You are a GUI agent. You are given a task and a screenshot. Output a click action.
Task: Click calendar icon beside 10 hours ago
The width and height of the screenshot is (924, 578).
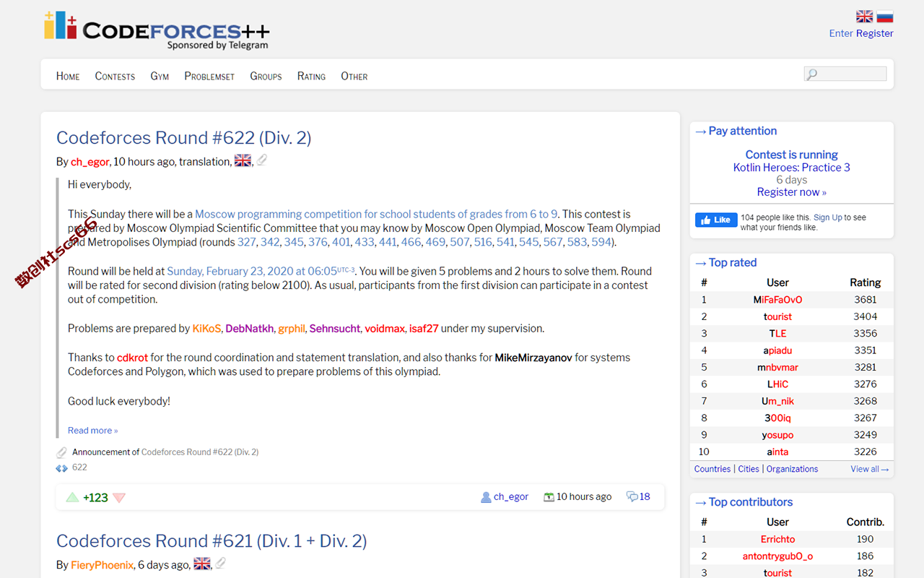coord(549,497)
